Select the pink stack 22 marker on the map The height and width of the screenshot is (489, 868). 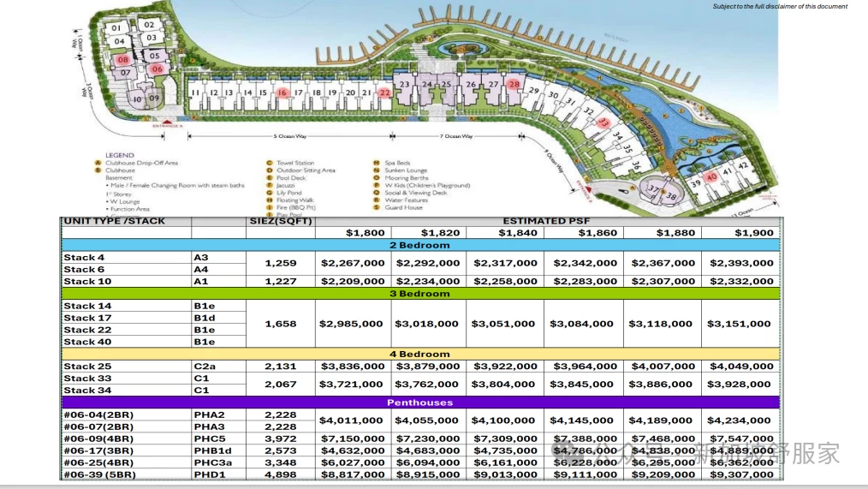pos(384,92)
